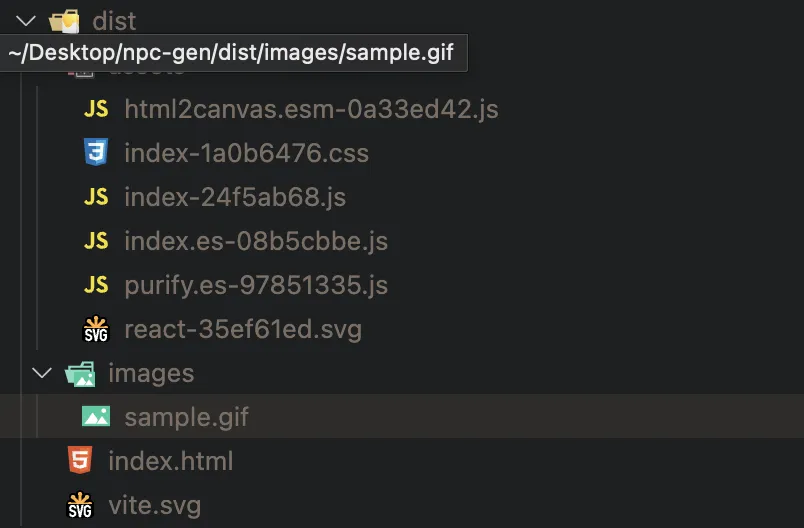
Task: Click the sample.gif path tooltip
Action: pos(233,53)
